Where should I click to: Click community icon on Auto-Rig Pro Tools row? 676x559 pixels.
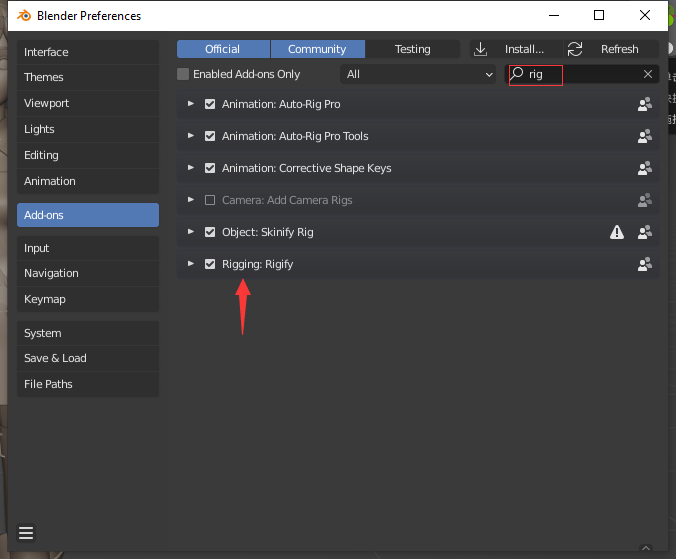pos(645,136)
